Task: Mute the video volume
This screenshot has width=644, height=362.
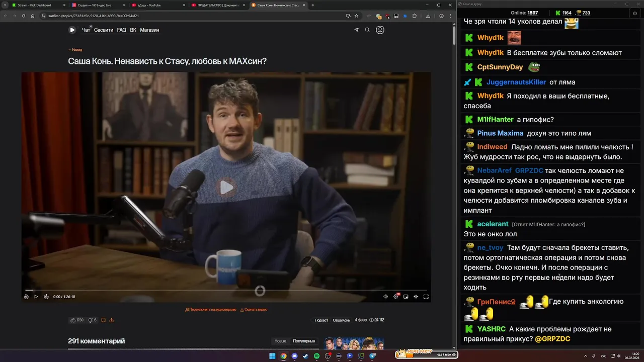Action: [385, 297]
